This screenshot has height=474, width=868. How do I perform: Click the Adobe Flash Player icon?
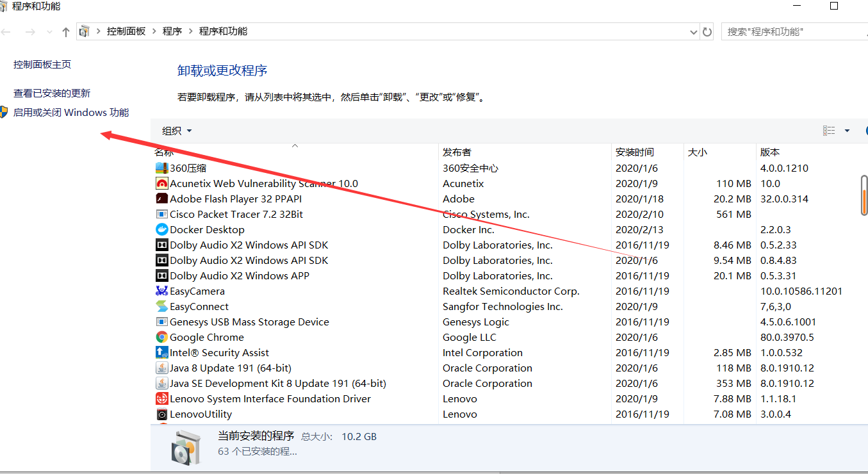pos(161,199)
